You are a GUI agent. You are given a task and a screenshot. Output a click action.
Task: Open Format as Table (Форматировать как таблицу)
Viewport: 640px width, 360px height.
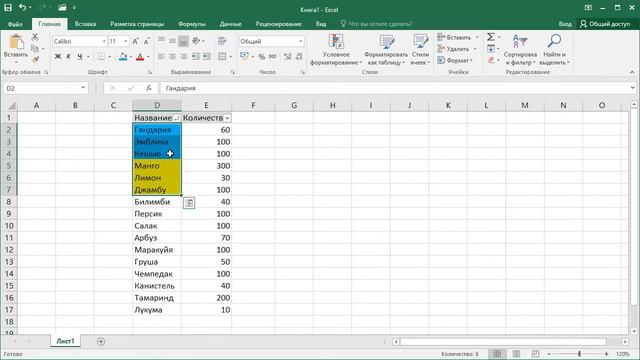pyautogui.click(x=386, y=50)
